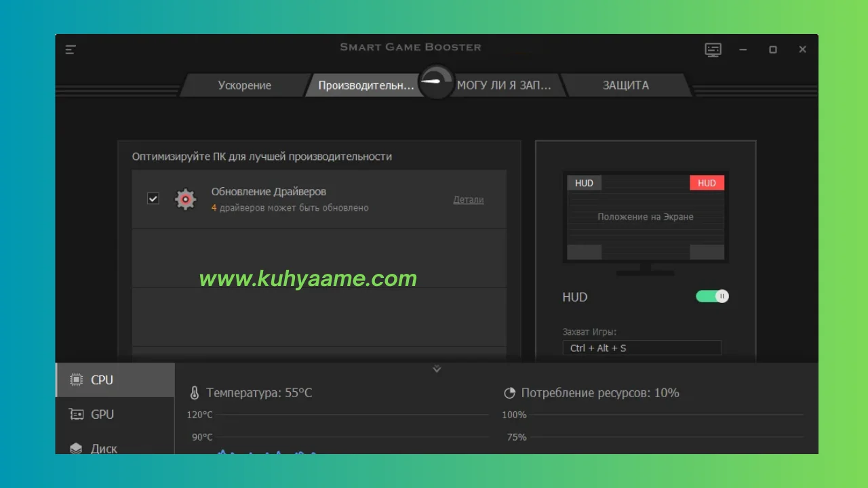Open the Детали link
The image size is (868, 488).
point(469,199)
